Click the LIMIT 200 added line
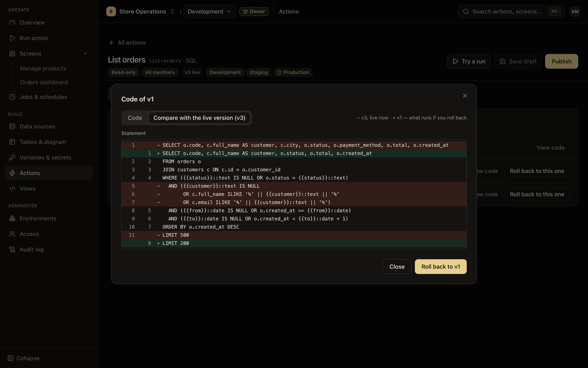This screenshot has width=588, height=368. click(x=294, y=243)
